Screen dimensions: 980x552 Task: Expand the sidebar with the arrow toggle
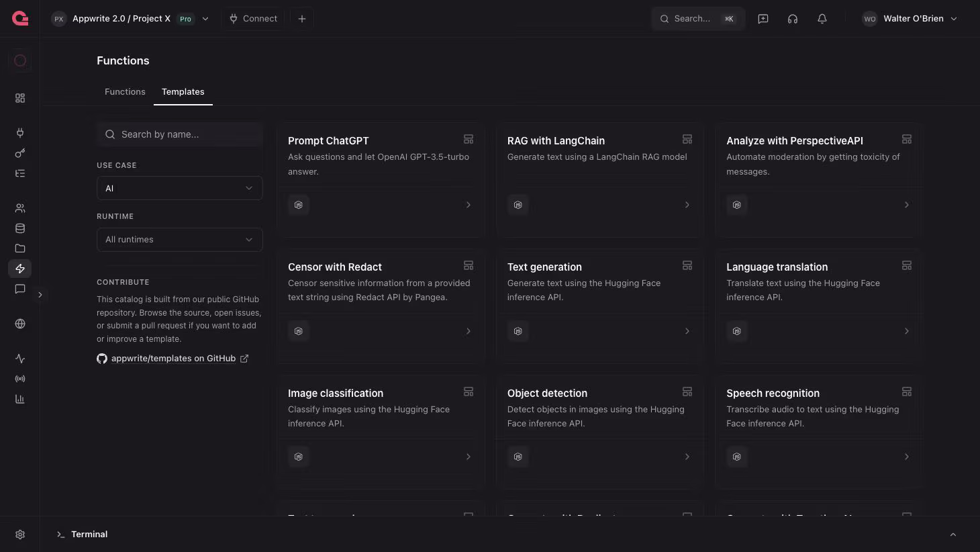click(x=40, y=295)
